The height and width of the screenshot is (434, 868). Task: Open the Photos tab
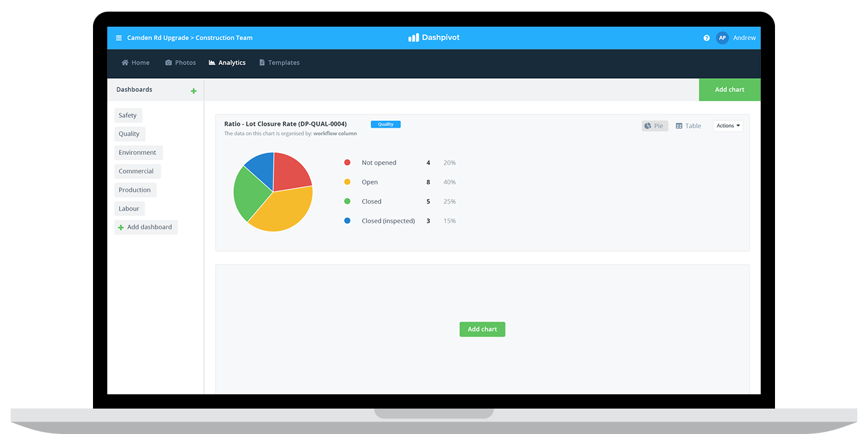180,63
